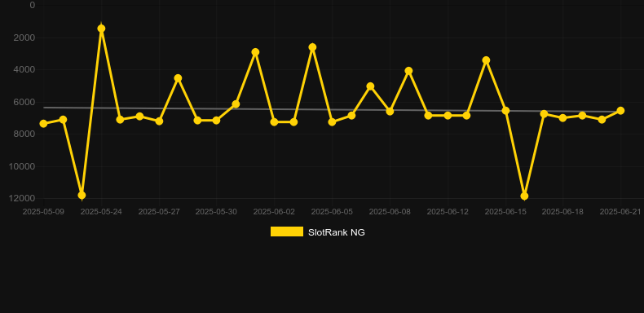Viewport: 644px width, 313px height.
Task: Select the lowest dip point before 2025-05-24
Action: (x=82, y=195)
